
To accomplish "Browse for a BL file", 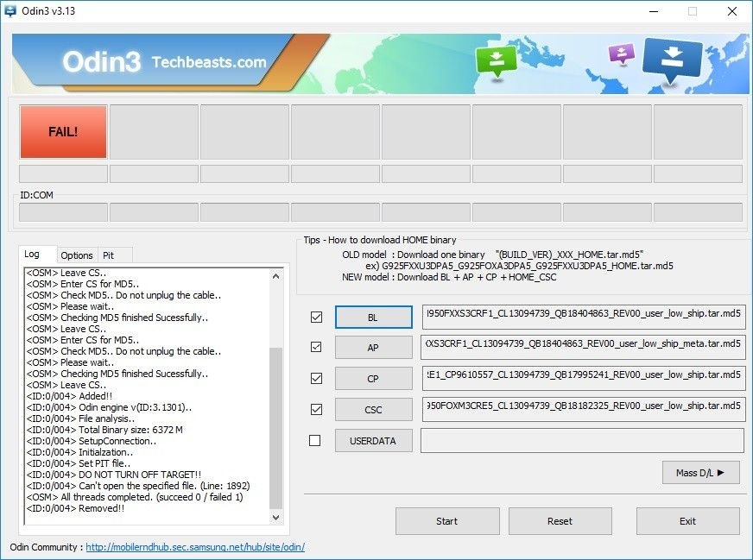I will tap(373, 318).
